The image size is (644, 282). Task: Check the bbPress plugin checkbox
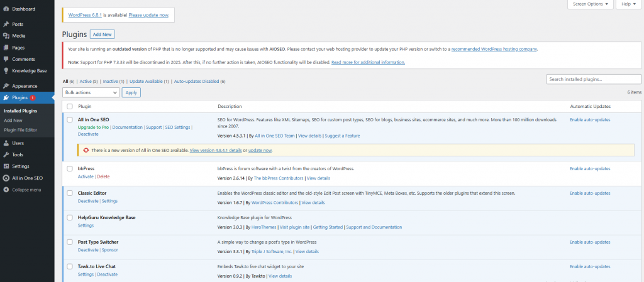[x=70, y=168]
